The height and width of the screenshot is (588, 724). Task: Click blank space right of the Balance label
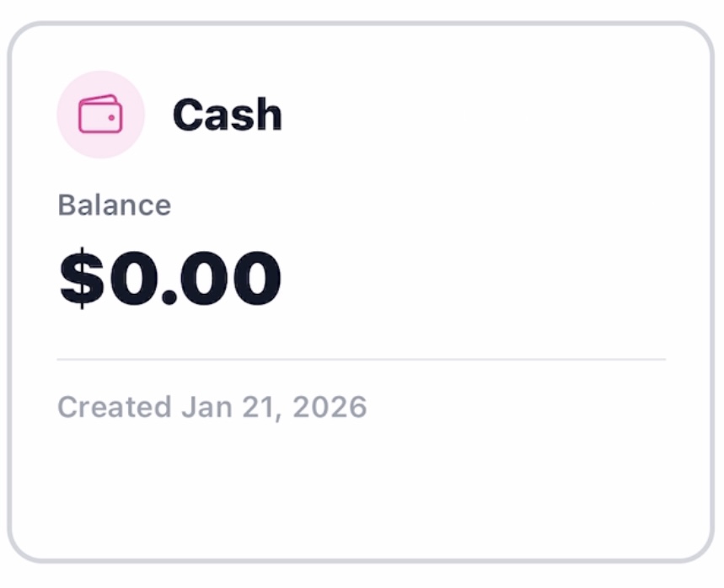pos(421,206)
